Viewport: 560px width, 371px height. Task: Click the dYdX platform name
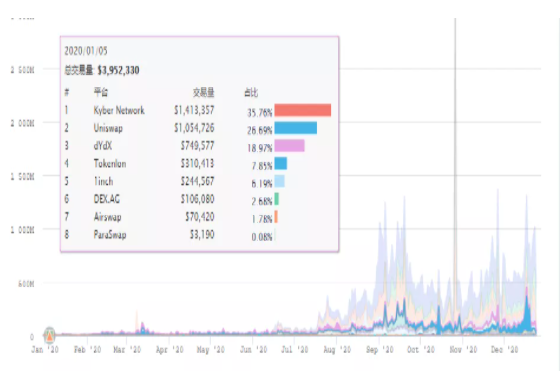point(102,146)
